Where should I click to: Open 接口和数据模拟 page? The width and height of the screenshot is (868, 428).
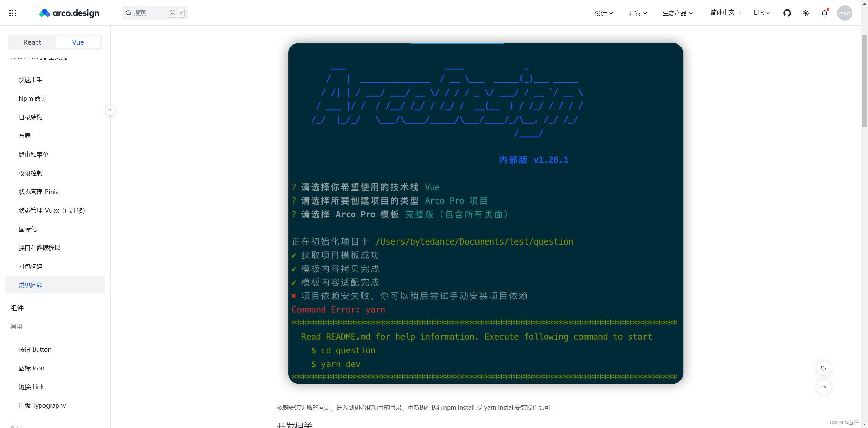(55, 248)
